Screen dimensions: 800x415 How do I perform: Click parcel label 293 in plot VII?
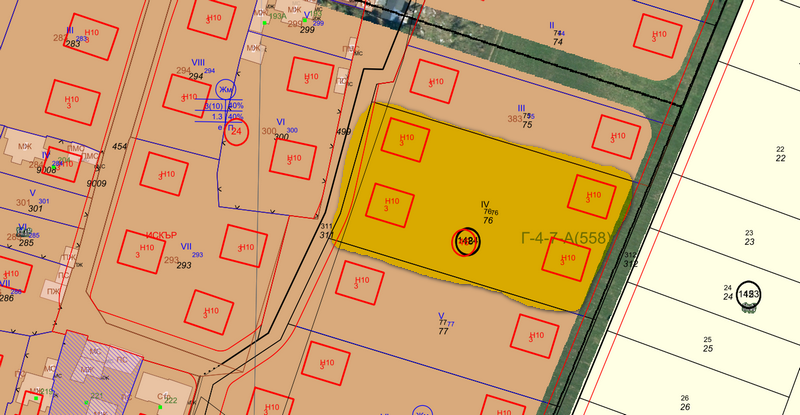click(184, 266)
